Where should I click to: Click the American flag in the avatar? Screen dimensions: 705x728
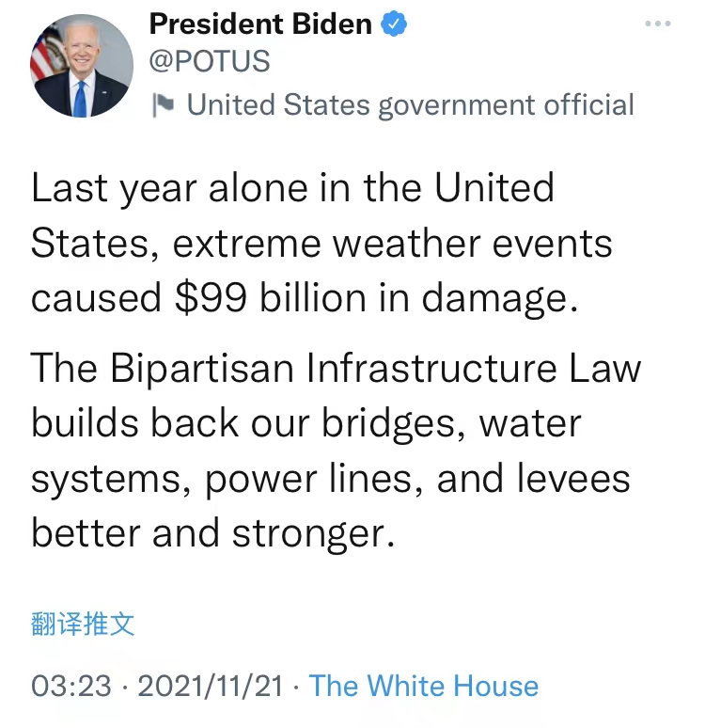click(45, 56)
